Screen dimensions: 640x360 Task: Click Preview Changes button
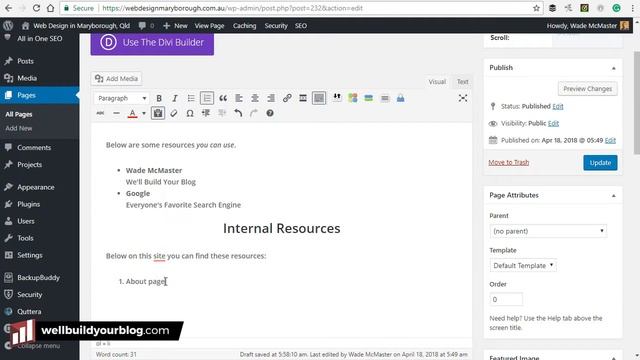pyautogui.click(x=587, y=89)
